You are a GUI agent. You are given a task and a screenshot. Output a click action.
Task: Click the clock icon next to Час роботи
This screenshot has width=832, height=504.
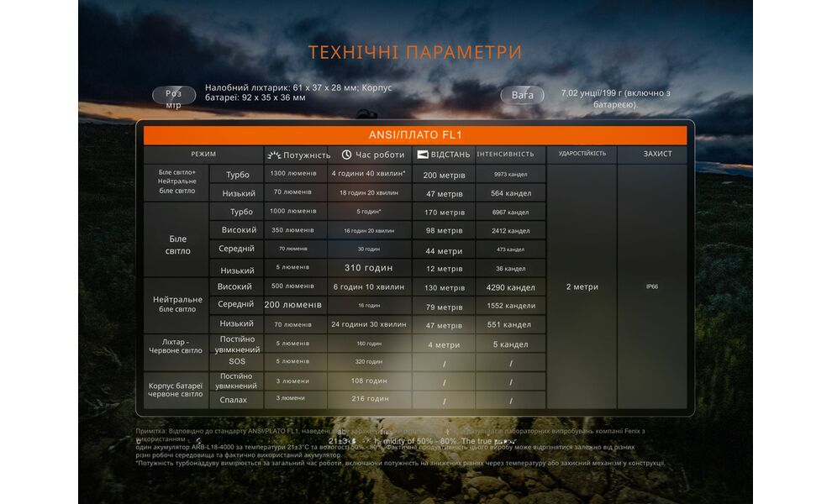tap(345, 154)
